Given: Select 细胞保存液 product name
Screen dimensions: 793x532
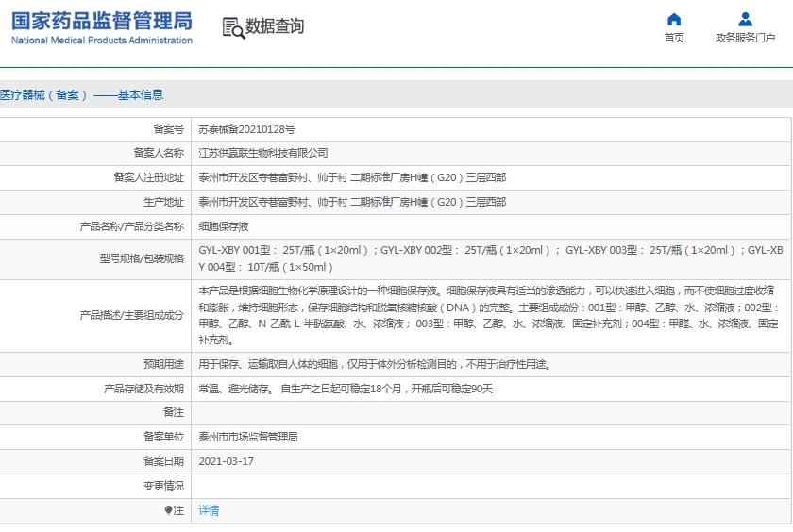Looking at the screenshot, I should (x=224, y=226).
